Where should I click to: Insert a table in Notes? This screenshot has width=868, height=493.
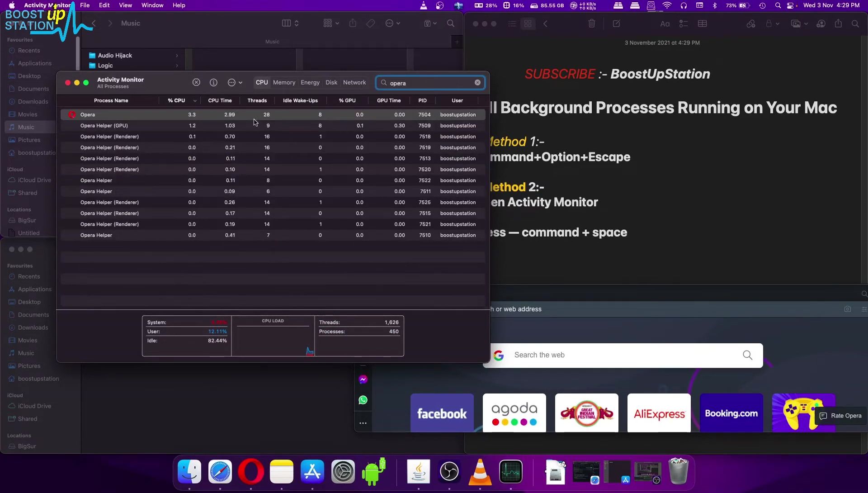point(702,24)
